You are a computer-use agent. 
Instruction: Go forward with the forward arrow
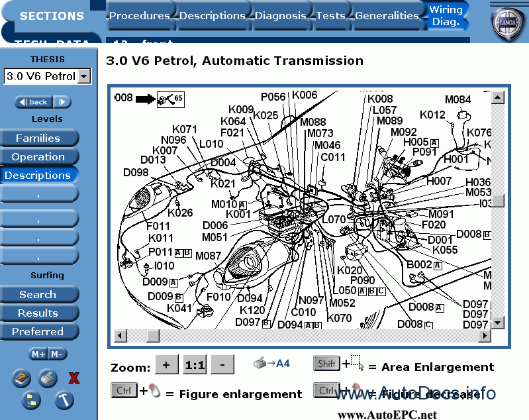(62, 102)
